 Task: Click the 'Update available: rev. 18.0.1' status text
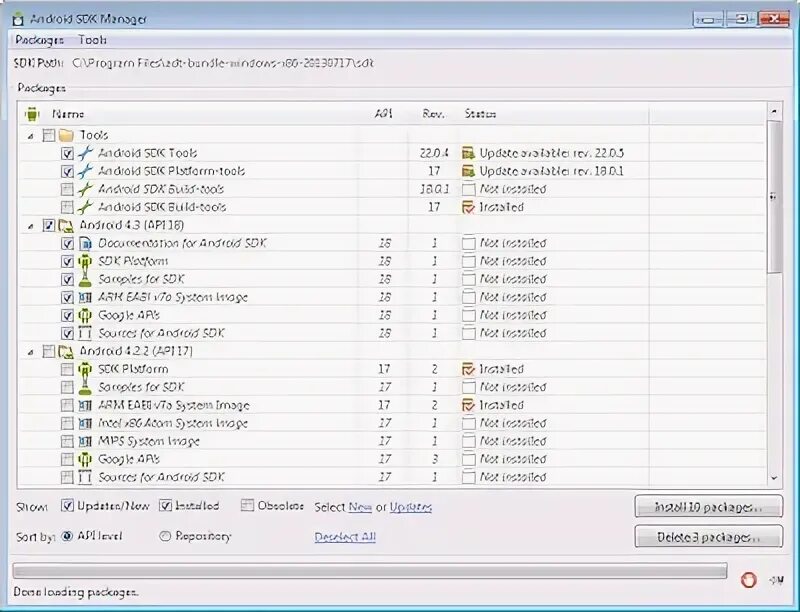(552, 171)
